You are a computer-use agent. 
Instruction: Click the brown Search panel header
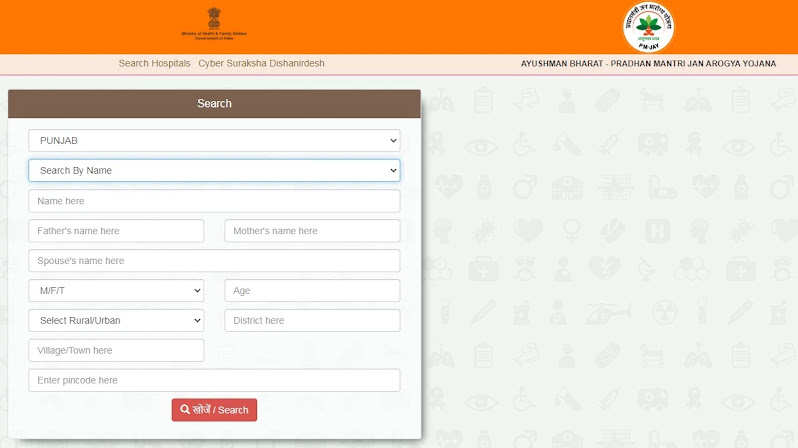tap(214, 104)
